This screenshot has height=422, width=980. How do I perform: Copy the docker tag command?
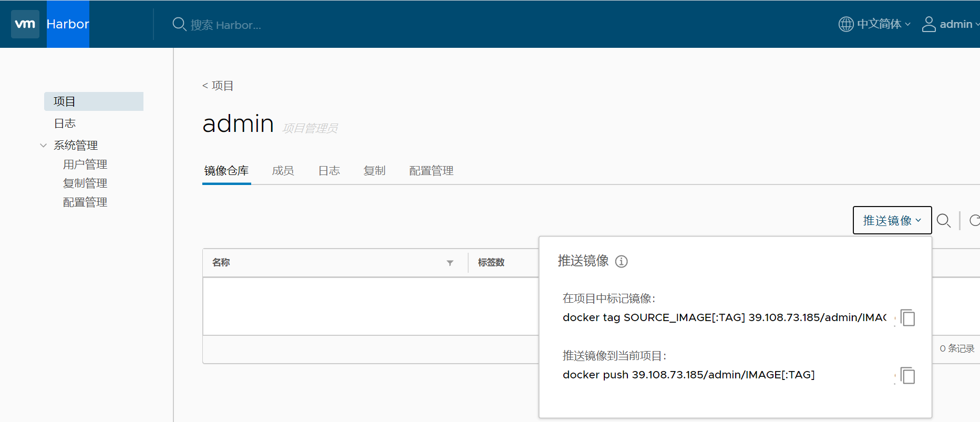pos(907,318)
